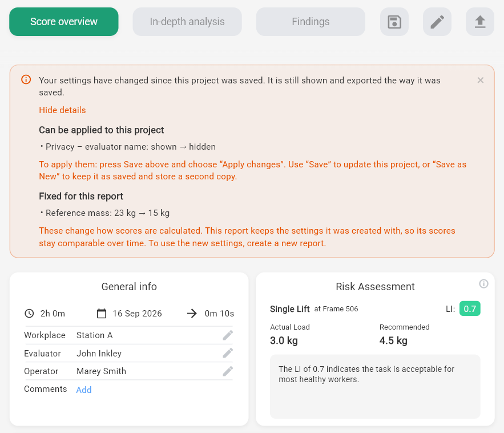504x433 pixels.
Task: Click the pencil edit icon in top toolbar
Action: pos(437,22)
